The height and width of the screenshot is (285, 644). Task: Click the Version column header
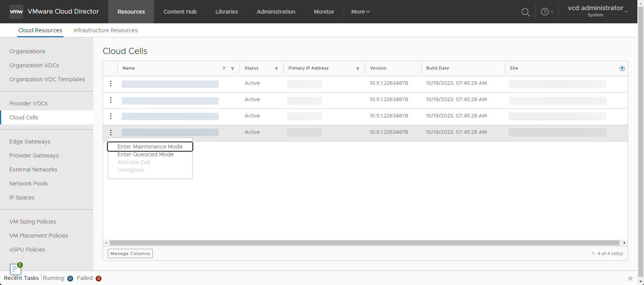coord(378,68)
